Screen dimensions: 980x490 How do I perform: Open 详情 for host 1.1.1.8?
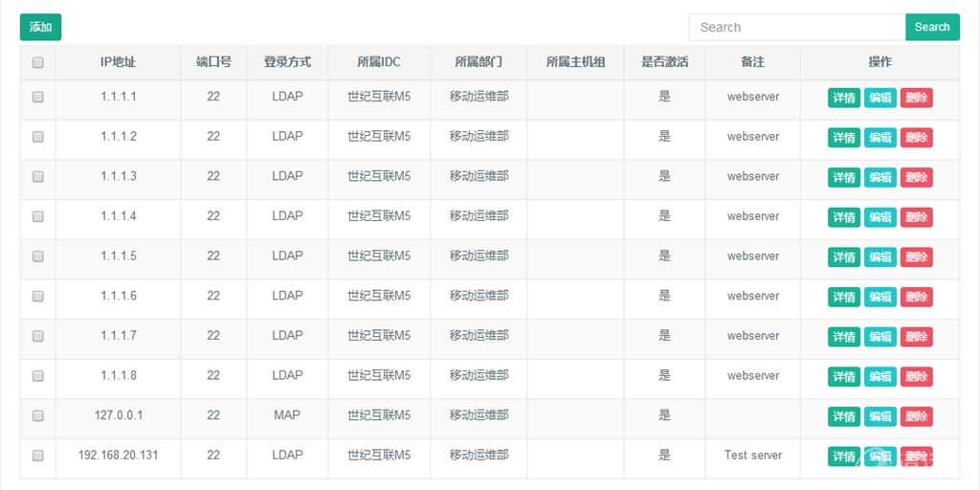[843, 377]
